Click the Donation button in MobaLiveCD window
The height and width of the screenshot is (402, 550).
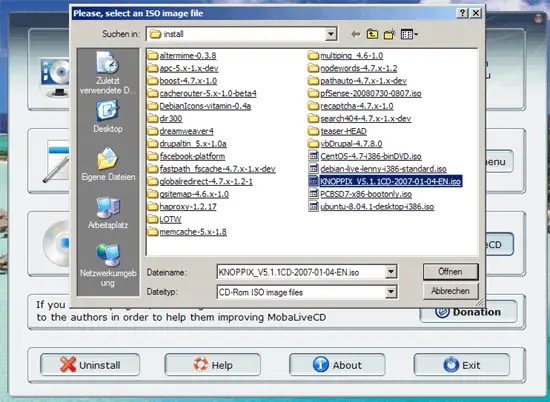click(x=468, y=312)
